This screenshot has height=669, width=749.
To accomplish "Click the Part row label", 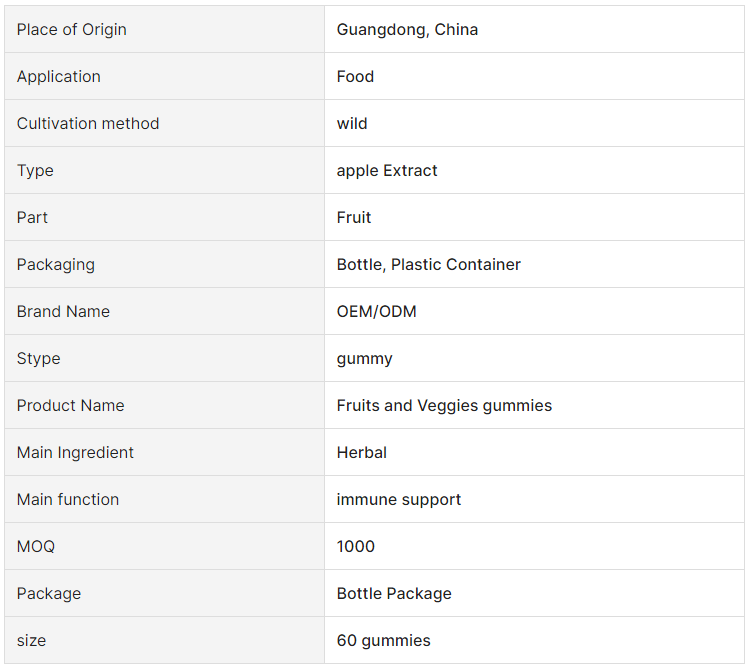I will point(32,218).
